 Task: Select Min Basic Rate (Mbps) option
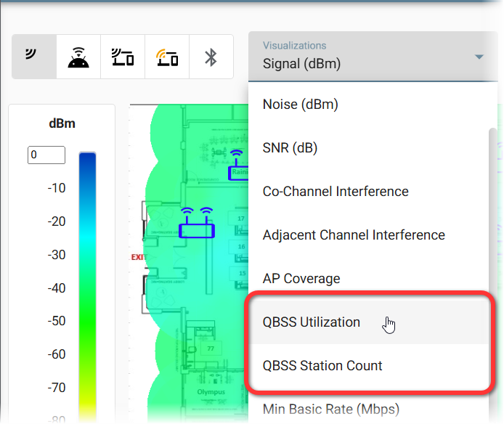[331, 409]
